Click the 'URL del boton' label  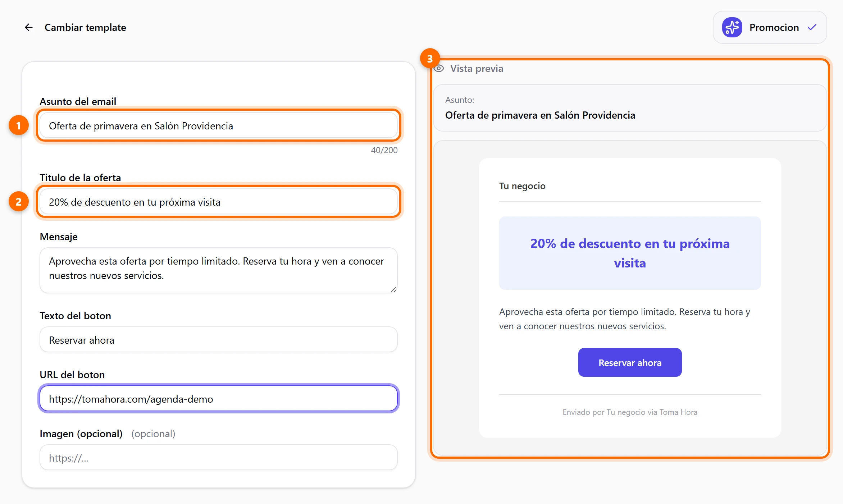pyautogui.click(x=72, y=375)
